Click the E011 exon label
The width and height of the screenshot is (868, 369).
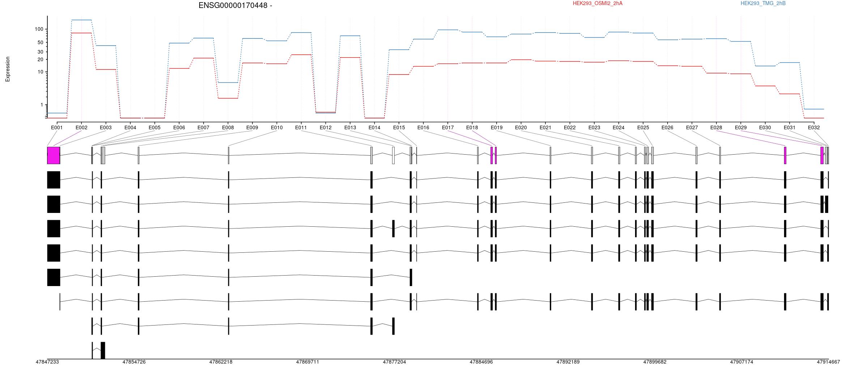pyautogui.click(x=301, y=127)
